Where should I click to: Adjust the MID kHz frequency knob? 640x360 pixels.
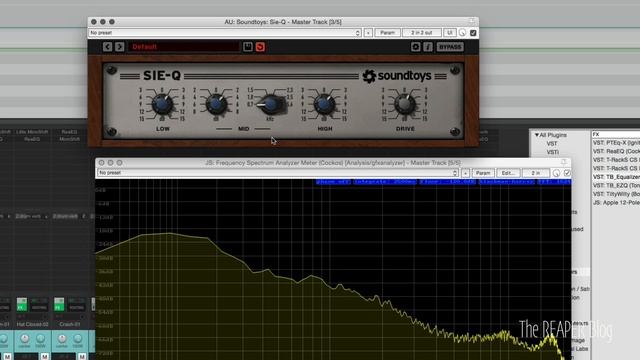[270, 104]
